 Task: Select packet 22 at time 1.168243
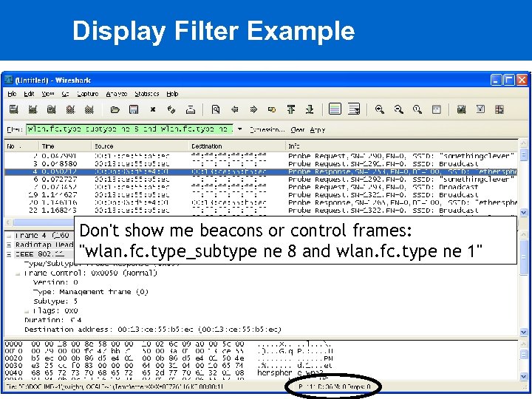262,211
